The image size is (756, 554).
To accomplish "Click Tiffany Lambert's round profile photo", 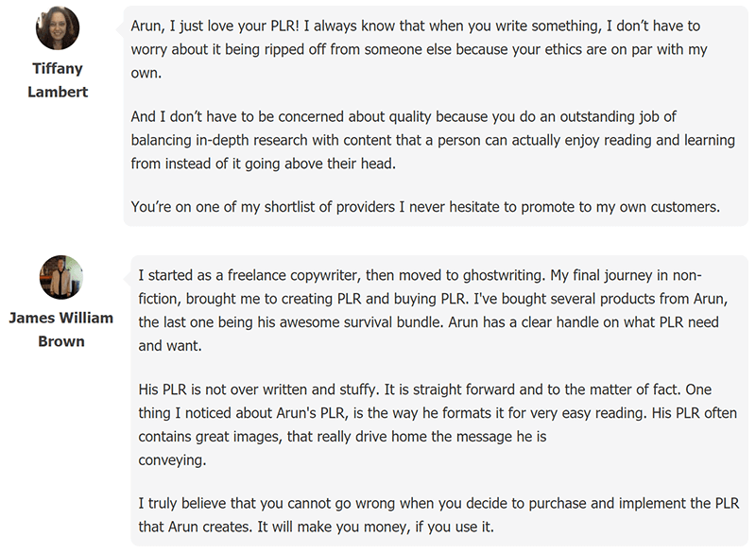I will tap(58, 28).
